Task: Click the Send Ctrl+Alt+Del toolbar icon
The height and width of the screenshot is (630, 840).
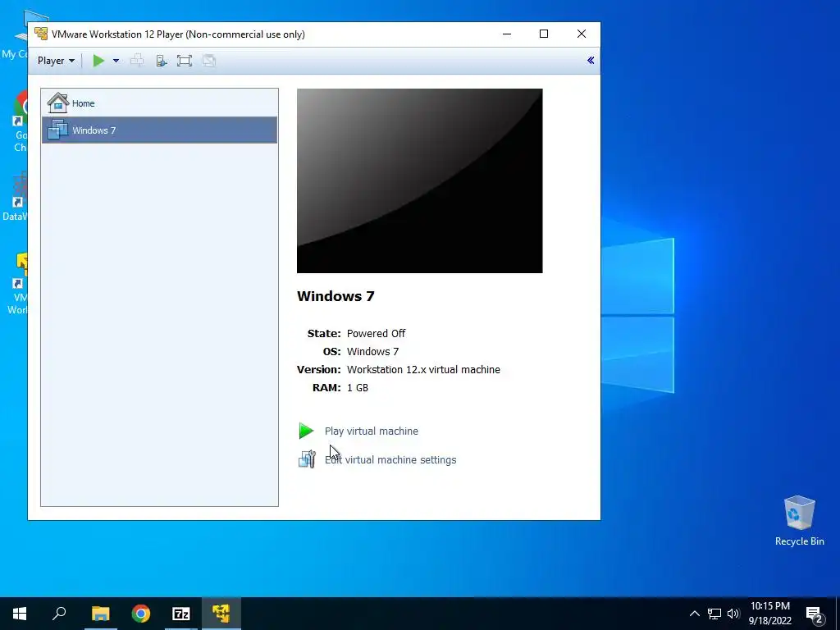Action: [137, 61]
